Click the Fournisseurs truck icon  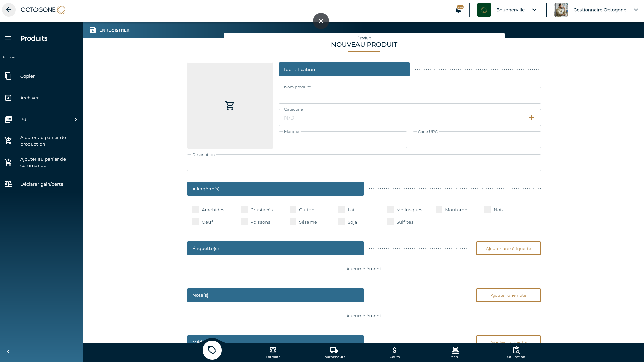coord(334,350)
